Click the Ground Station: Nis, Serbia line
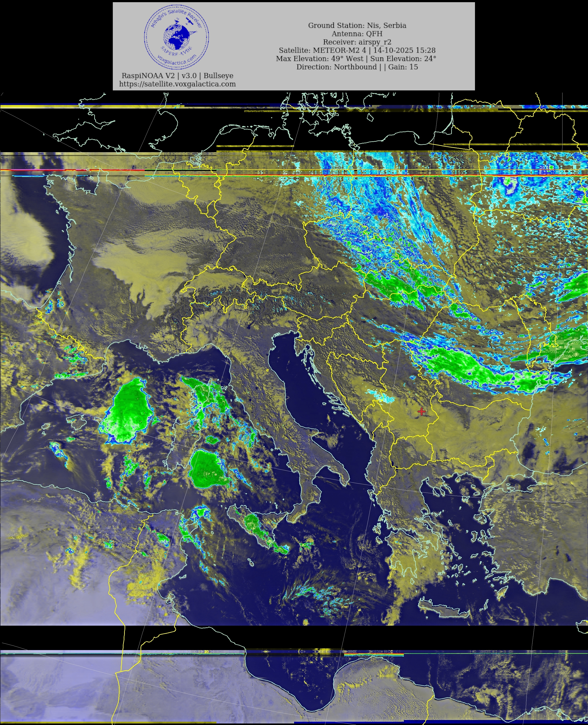Screen dimensions: 588x725 pyautogui.click(x=357, y=25)
